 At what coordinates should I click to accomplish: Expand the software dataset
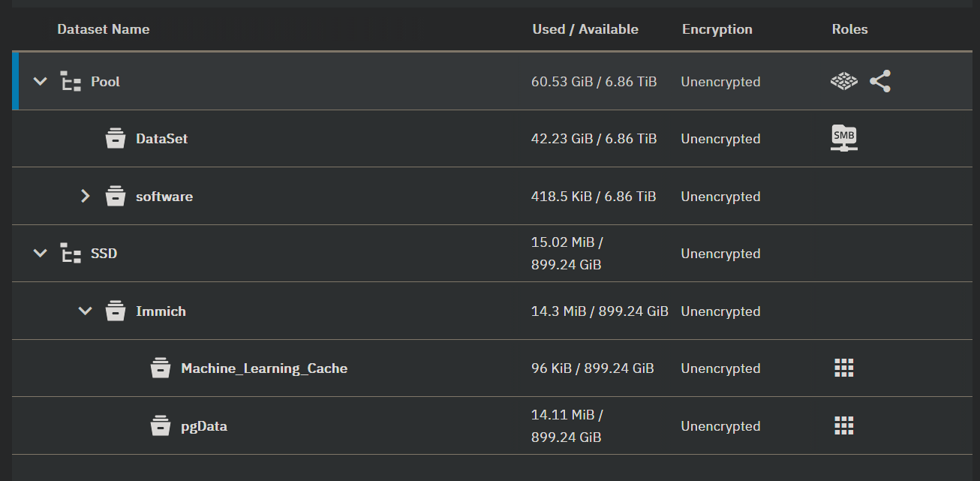click(86, 197)
